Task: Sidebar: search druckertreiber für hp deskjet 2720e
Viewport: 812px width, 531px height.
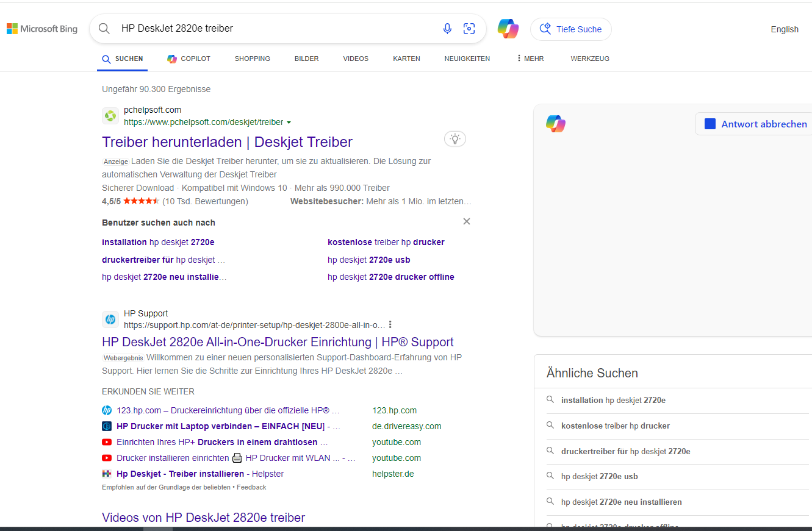Action: [626, 452]
